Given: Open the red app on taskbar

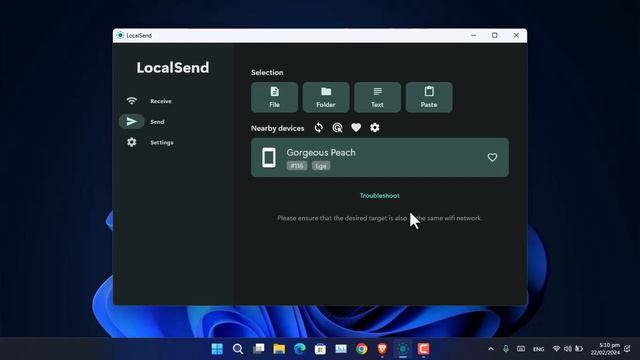Looking at the screenshot, I should pyautogui.click(x=423, y=349).
